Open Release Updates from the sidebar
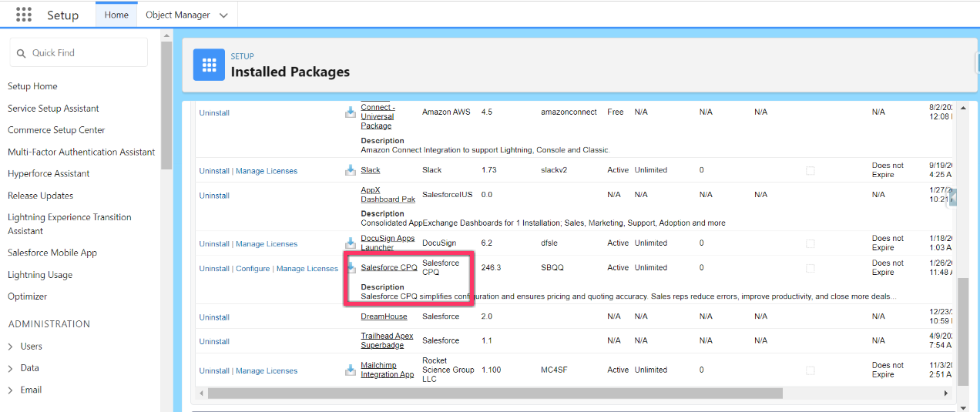Screen dimensions: 980x412 coord(40,196)
